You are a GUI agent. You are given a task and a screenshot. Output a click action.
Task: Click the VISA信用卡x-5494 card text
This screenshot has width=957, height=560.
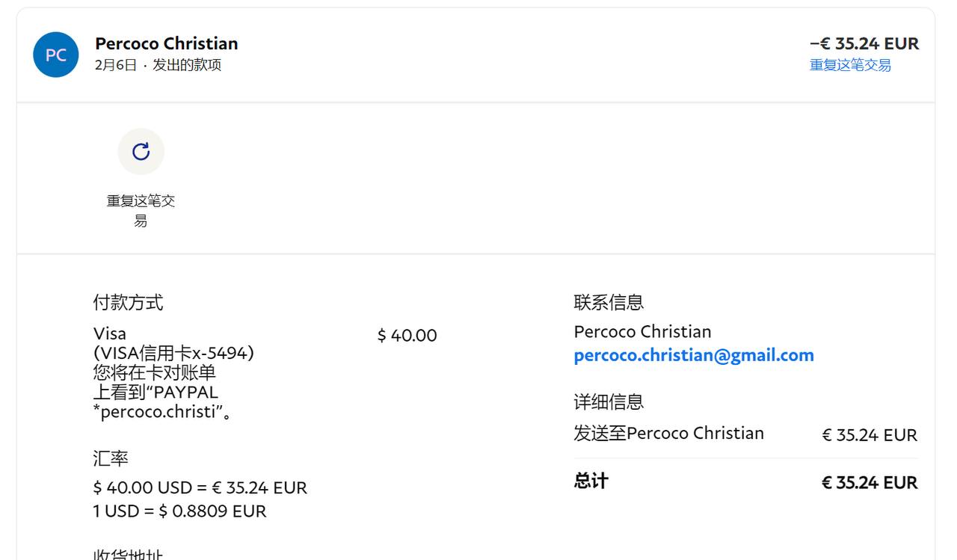174,353
